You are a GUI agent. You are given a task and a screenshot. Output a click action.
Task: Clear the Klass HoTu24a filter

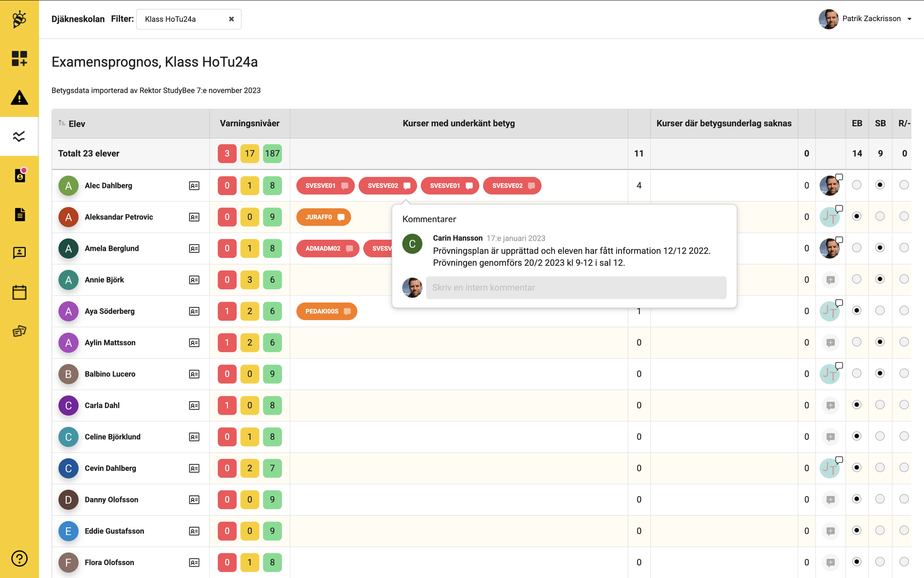(231, 19)
